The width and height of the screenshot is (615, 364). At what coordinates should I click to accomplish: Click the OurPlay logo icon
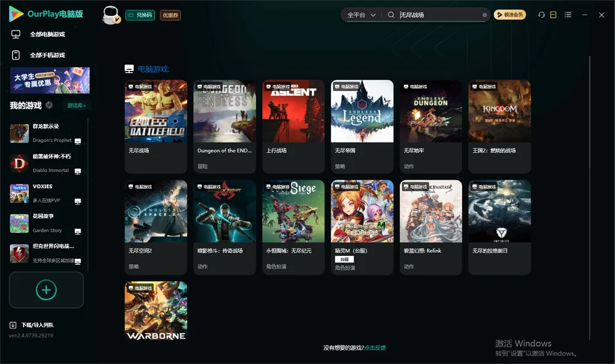coord(16,14)
